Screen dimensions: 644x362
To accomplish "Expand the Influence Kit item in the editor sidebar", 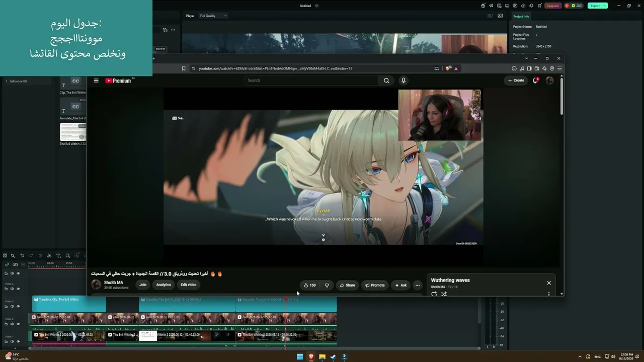I will pyautogui.click(x=7, y=81).
